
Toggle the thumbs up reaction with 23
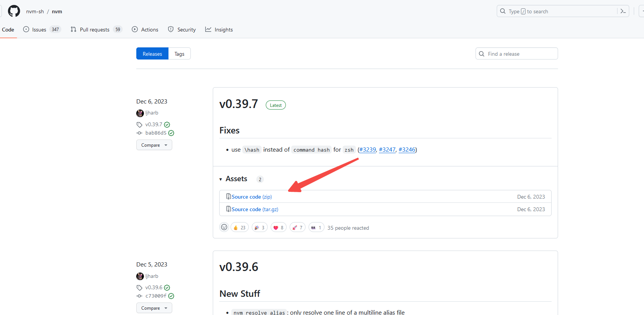[x=240, y=227]
